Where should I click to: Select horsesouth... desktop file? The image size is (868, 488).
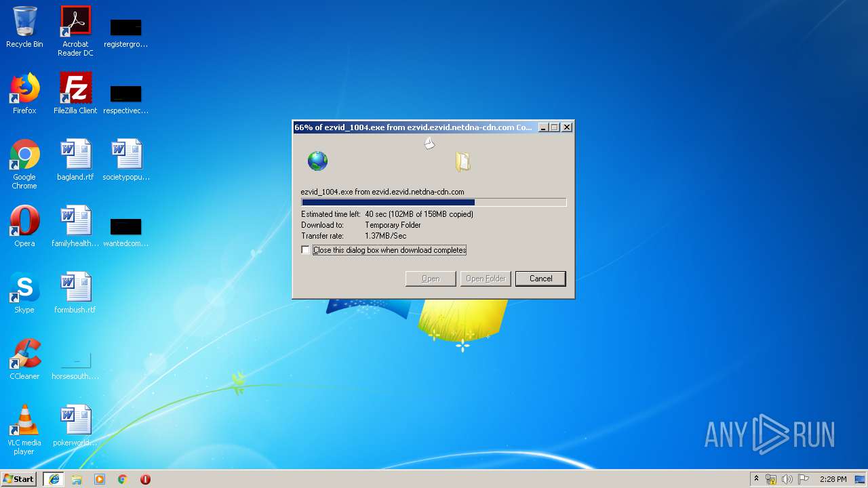[x=75, y=365]
